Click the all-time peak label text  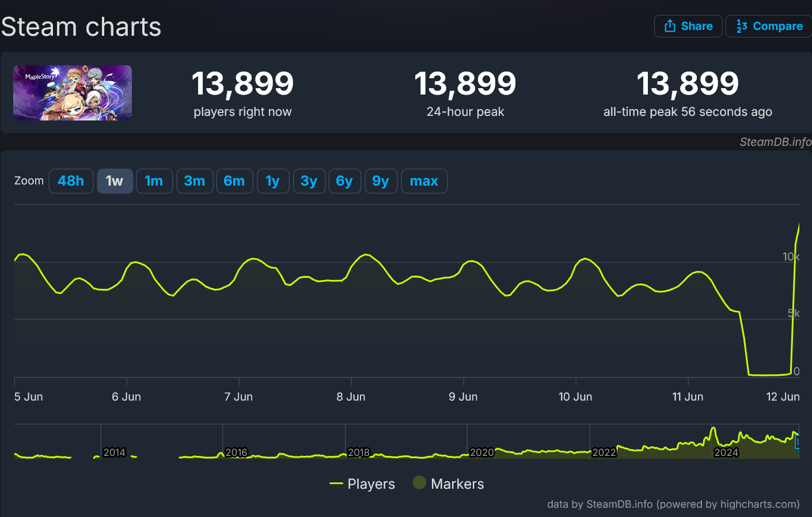click(688, 112)
